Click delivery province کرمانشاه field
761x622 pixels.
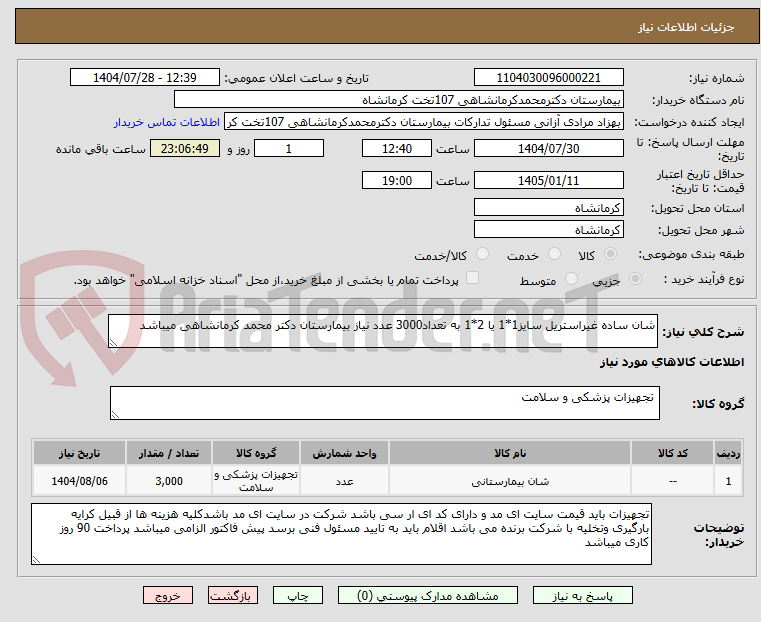(548, 208)
